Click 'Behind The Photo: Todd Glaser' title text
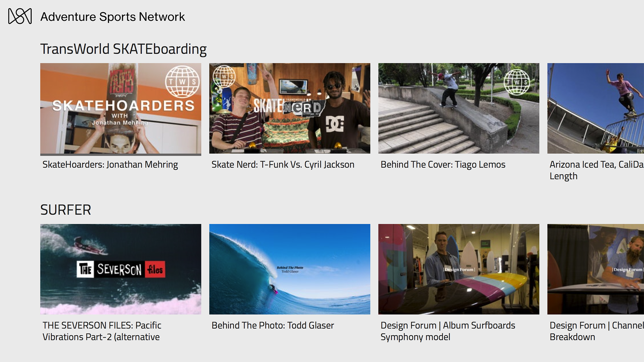The image size is (644, 362). [273, 325]
